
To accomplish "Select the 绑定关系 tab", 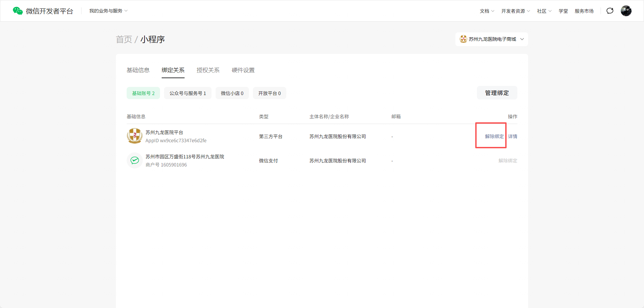I will pyautogui.click(x=173, y=70).
